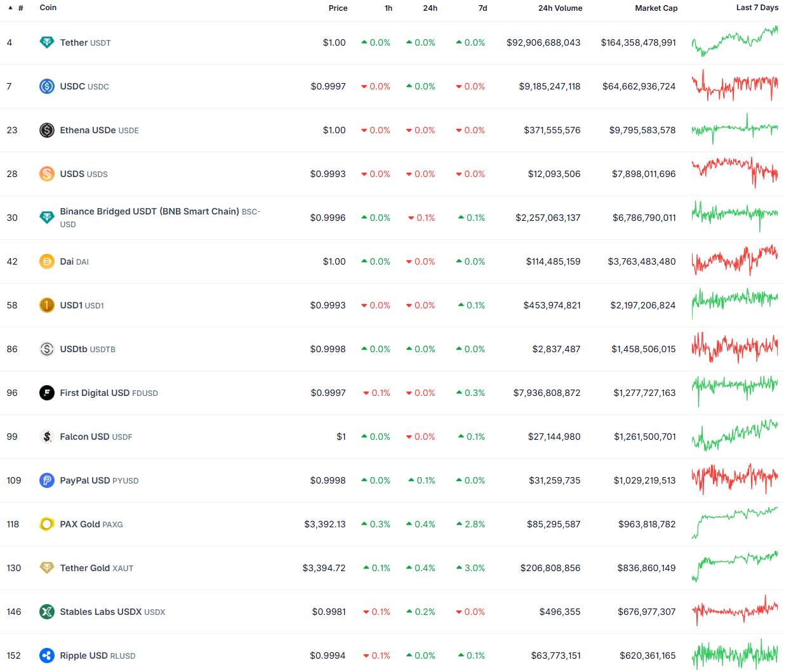Click the PAX Gold logo icon
This screenshot has width=791, height=672.
point(47,524)
